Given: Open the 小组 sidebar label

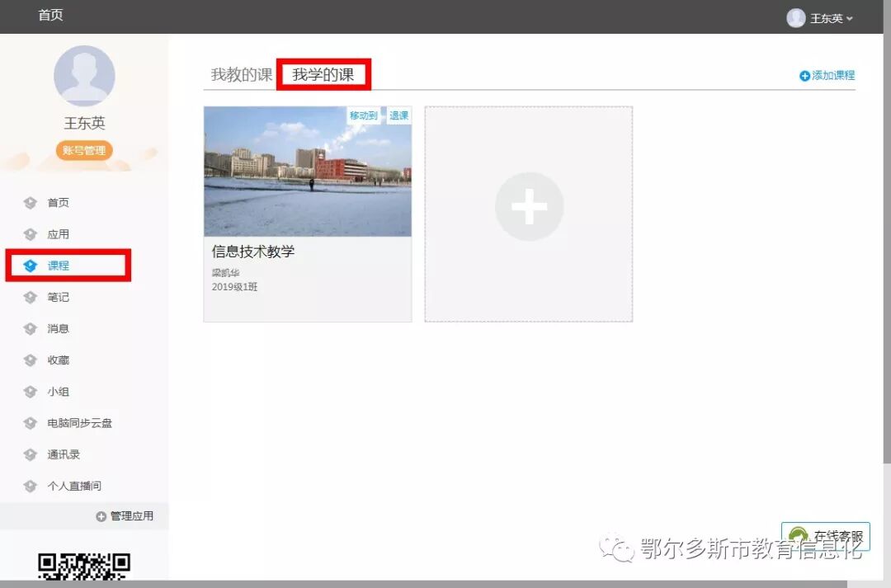Looking at the screenshot, I should [58, 392].
